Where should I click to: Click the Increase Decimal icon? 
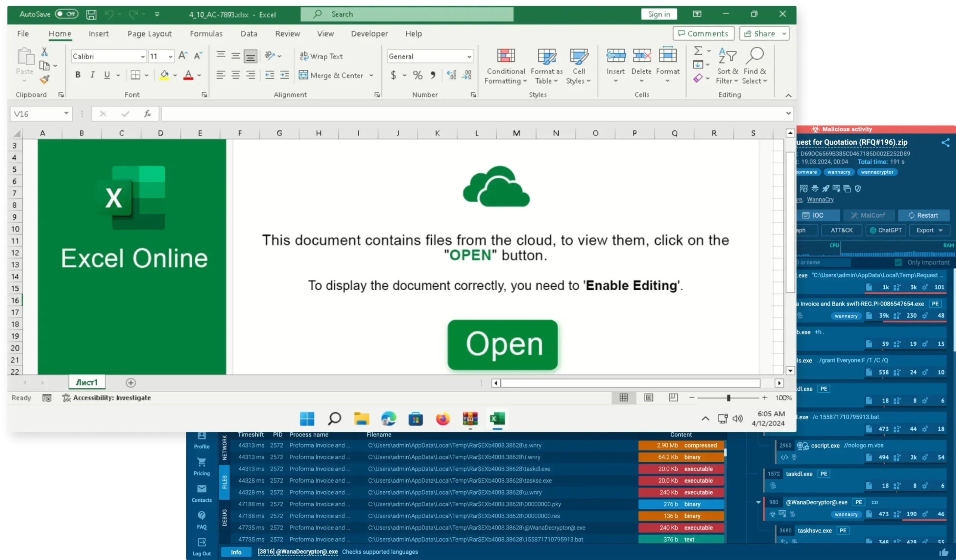[451, 75]
